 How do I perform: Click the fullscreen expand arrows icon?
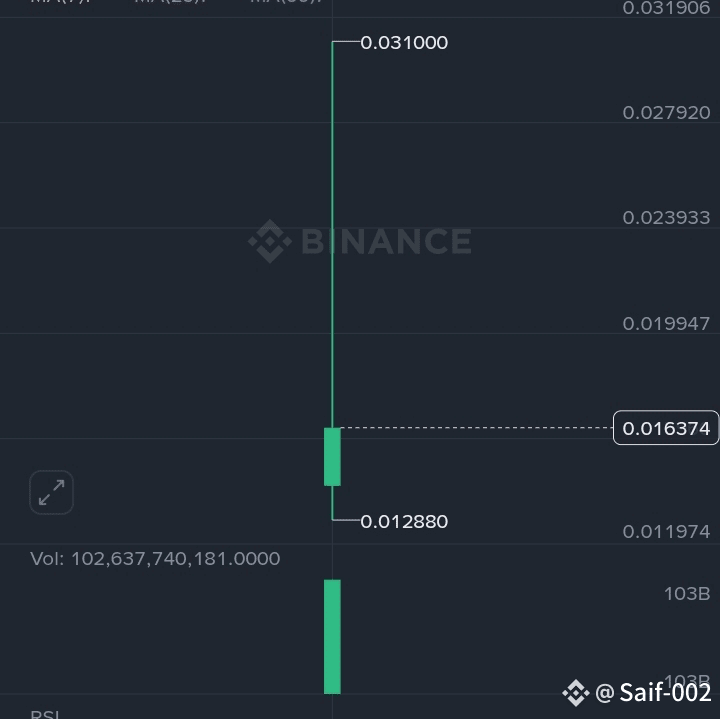pos(51,492)
